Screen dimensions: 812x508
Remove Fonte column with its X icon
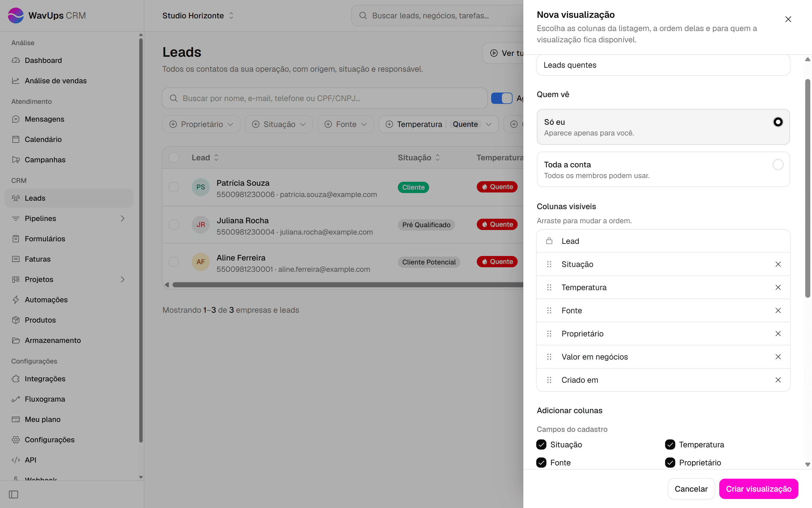(778, 310)
